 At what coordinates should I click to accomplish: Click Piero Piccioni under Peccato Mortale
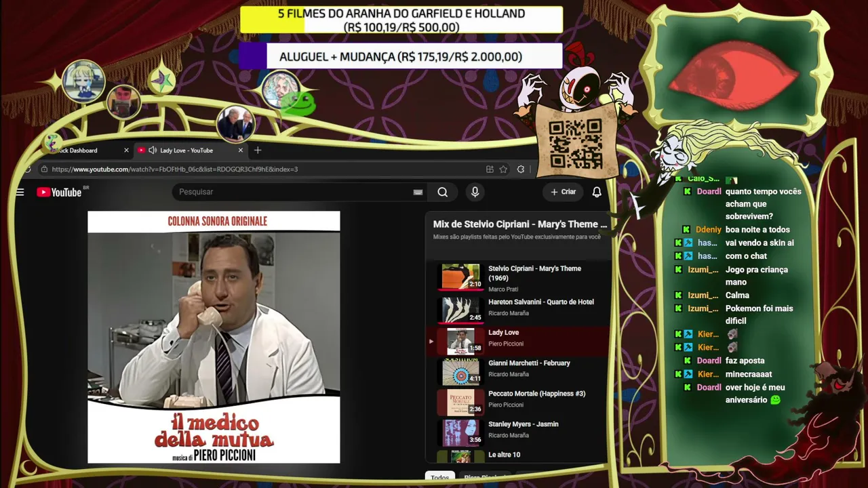tap(506, 405)
